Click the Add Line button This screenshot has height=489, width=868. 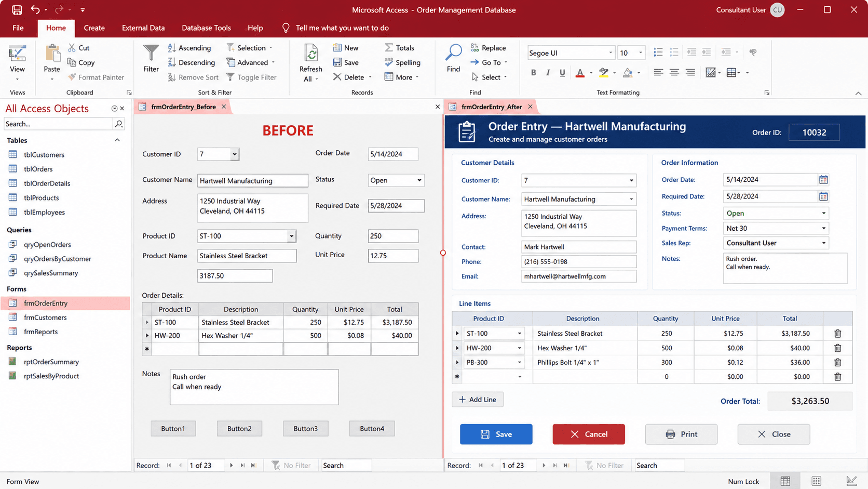(x=478, y=400)
